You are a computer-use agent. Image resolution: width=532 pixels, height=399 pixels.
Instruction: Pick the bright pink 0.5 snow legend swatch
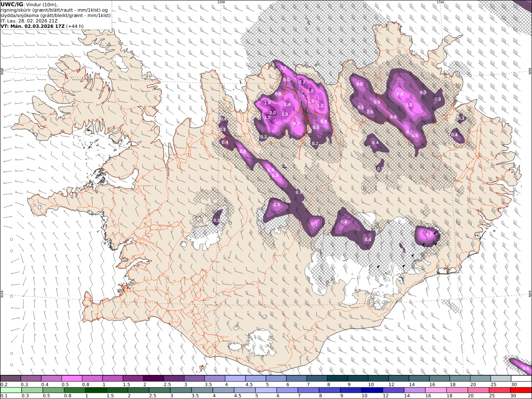point(71,379)
